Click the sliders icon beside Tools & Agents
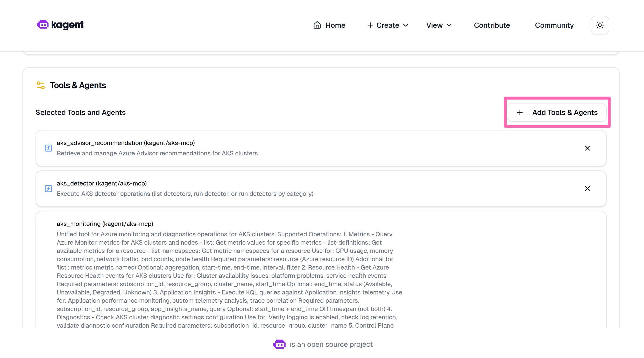This screenshot has height=358, width=644. (40, 85)
